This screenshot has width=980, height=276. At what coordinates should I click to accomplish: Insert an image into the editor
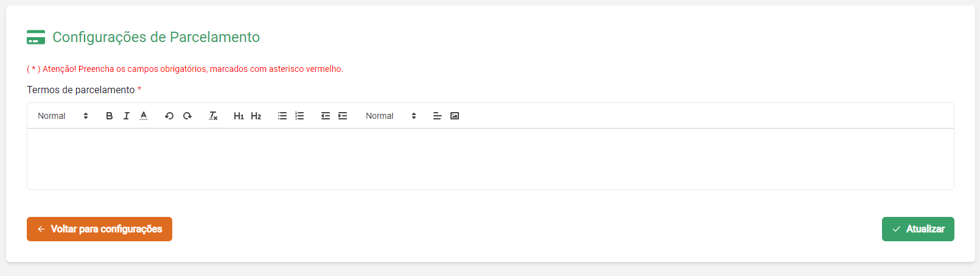455,116
